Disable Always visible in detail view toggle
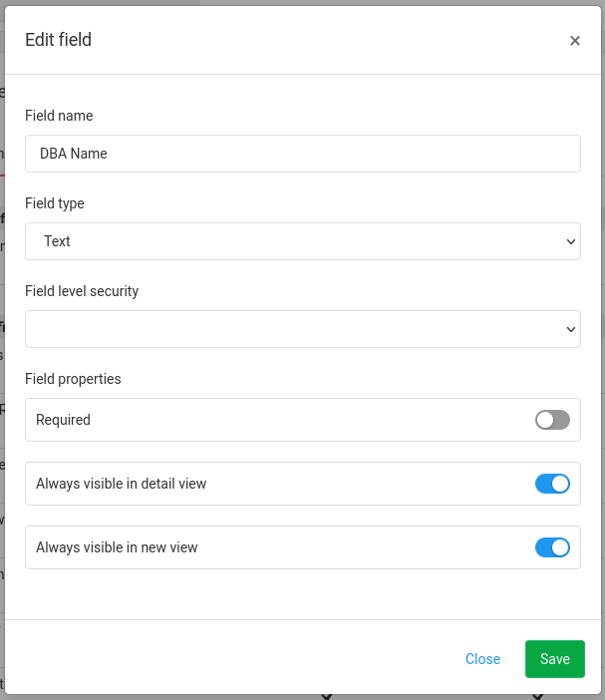 point(552,484)
